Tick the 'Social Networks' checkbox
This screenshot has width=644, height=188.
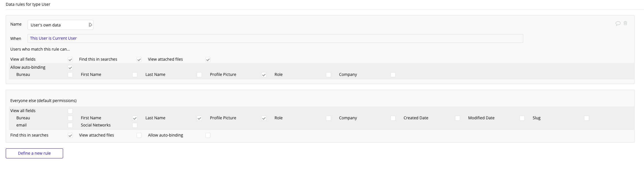135,125
